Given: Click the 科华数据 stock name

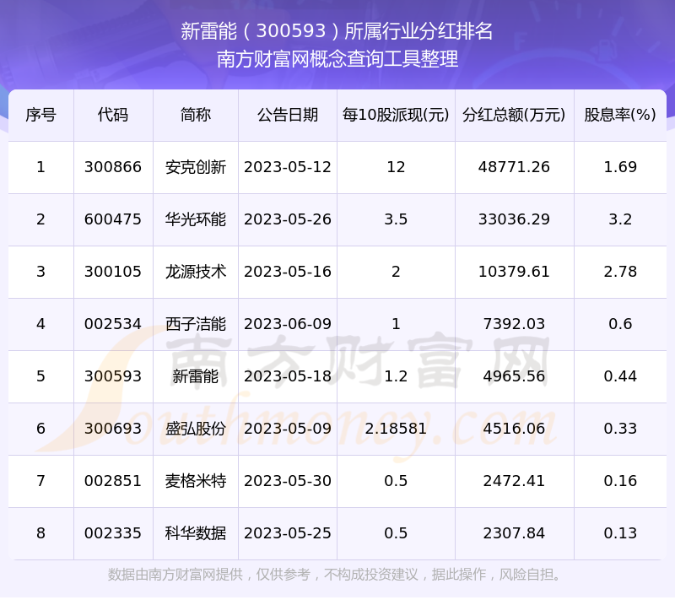Looking at the screenshot, I should [x=196, y=533].
